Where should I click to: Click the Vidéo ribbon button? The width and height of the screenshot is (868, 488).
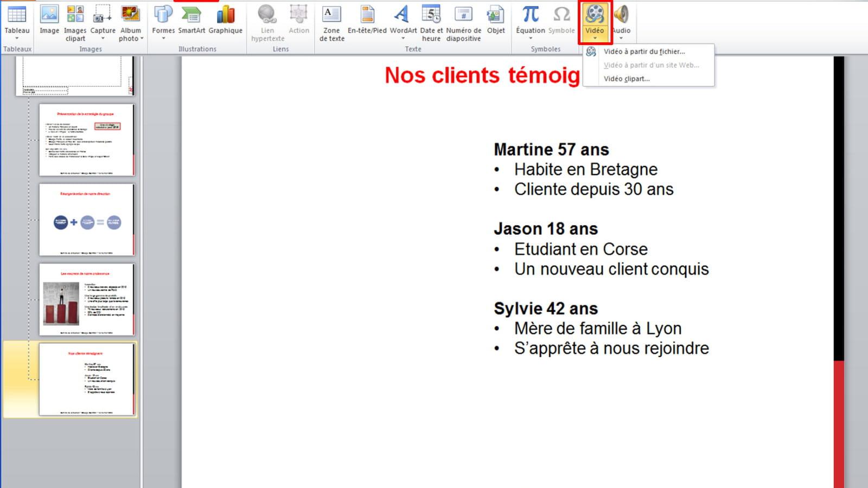pos(595,23)
